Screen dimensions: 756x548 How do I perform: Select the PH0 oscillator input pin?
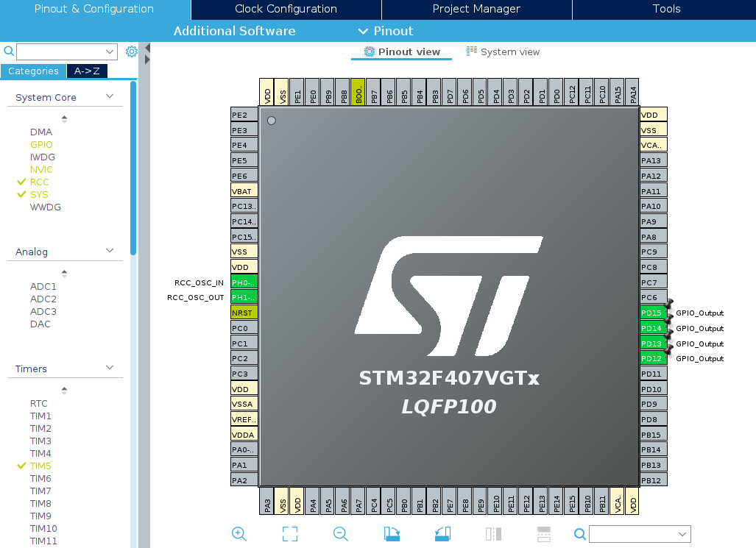coord(244,282)
